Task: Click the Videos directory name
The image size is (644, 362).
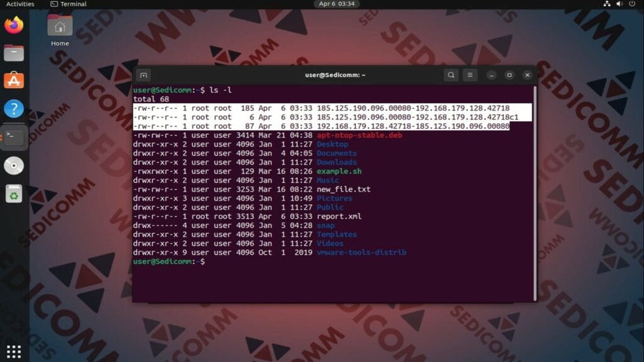Action: (330, 243)
